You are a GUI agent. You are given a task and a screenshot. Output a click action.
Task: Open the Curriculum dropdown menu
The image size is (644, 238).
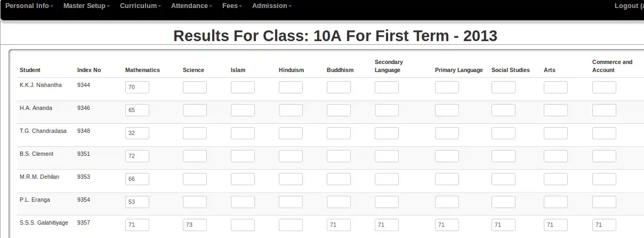(140, 6)
